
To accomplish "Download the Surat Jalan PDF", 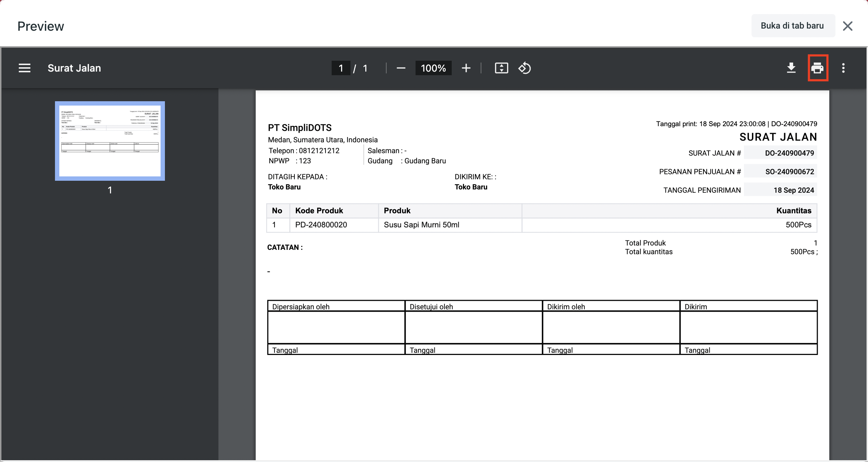I will (x=791, y=68).
